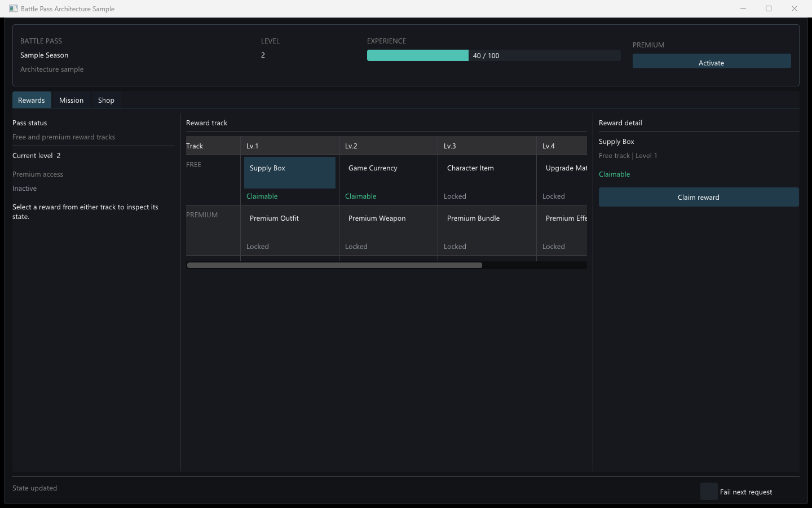Open the Shop tab
The height and width of the screenshot is (508, 812).
[106, 100]
